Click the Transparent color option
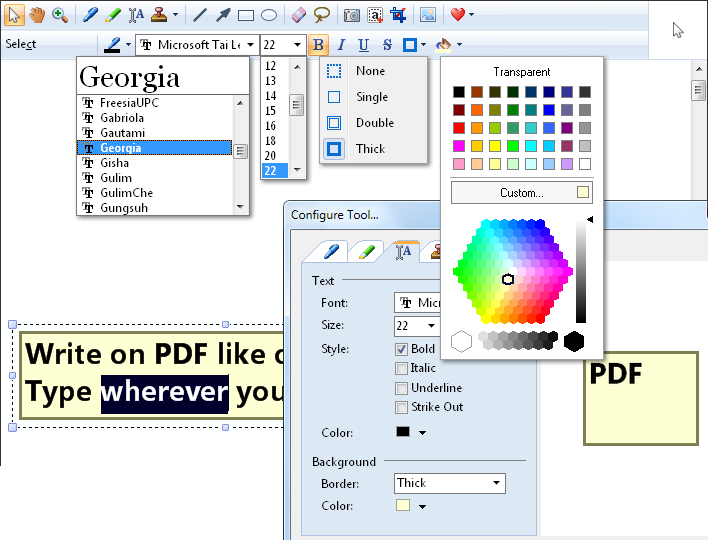 (521, 72)
